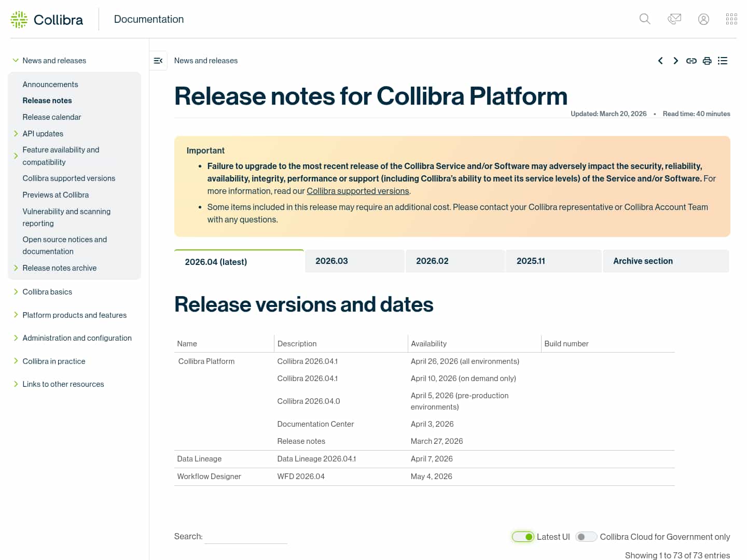Follow the Collibra supported versions inline link

(x=358, y=191)
